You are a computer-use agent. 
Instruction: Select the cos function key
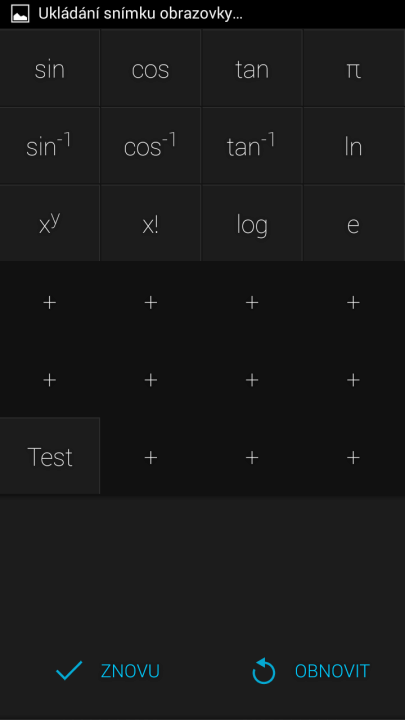[151, 68]
